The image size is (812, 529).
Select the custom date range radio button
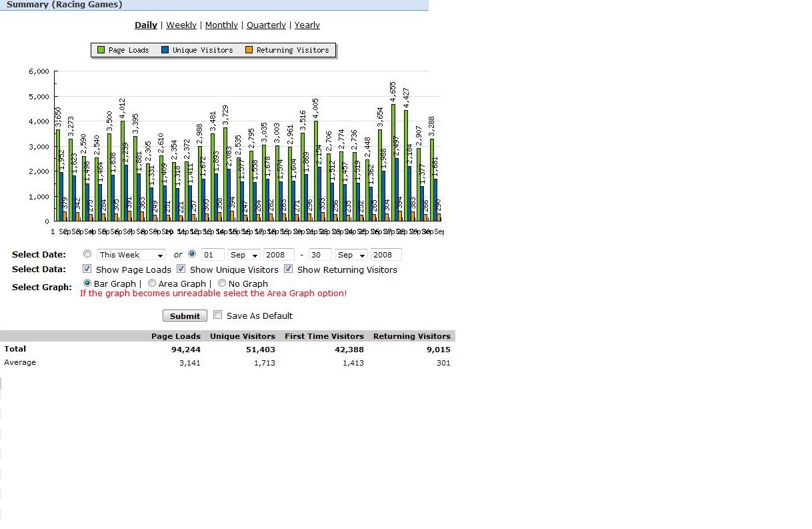192,254
